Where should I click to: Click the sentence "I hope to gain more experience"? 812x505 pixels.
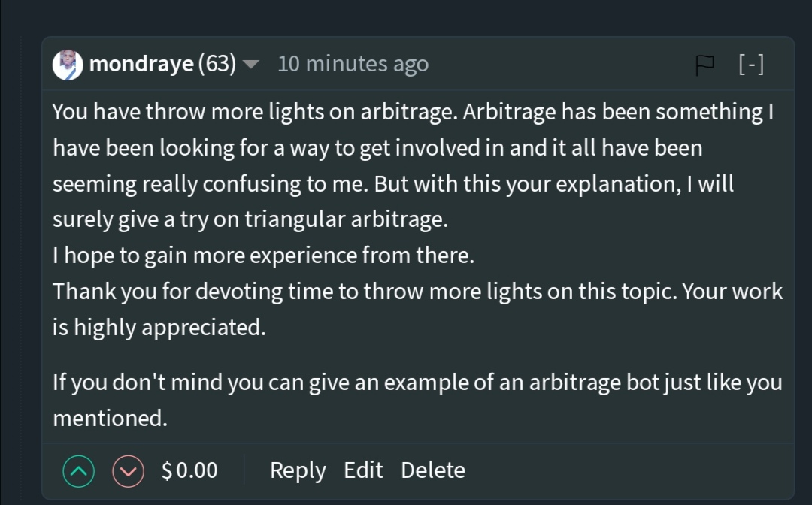[x=263, y=256]
